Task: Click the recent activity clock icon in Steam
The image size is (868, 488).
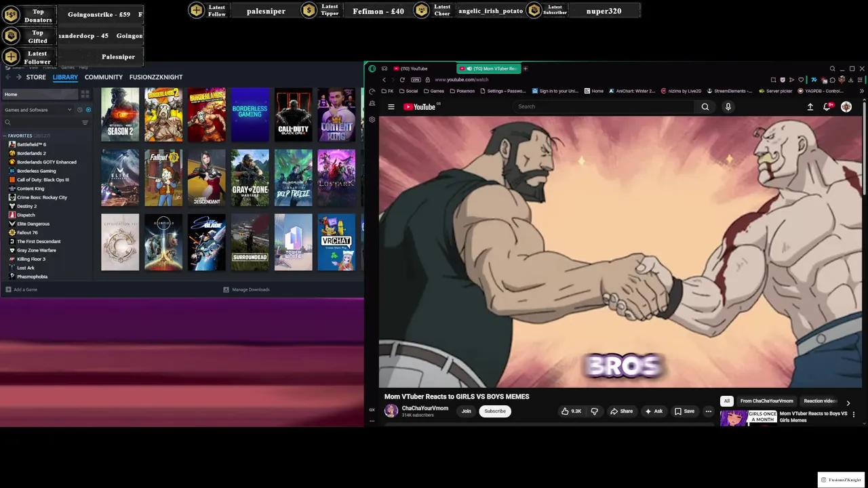Action: [80, 110]
